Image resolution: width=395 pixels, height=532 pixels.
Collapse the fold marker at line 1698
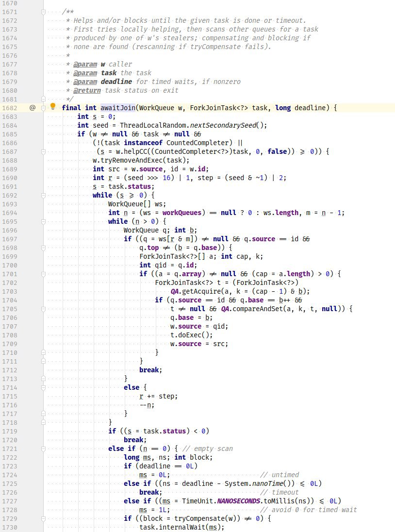(43, 248)
